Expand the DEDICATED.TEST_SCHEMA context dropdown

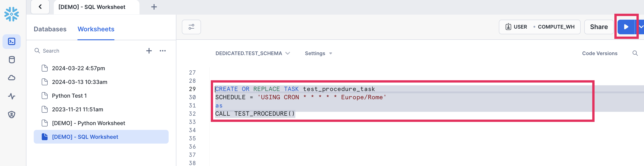point(252,54)
